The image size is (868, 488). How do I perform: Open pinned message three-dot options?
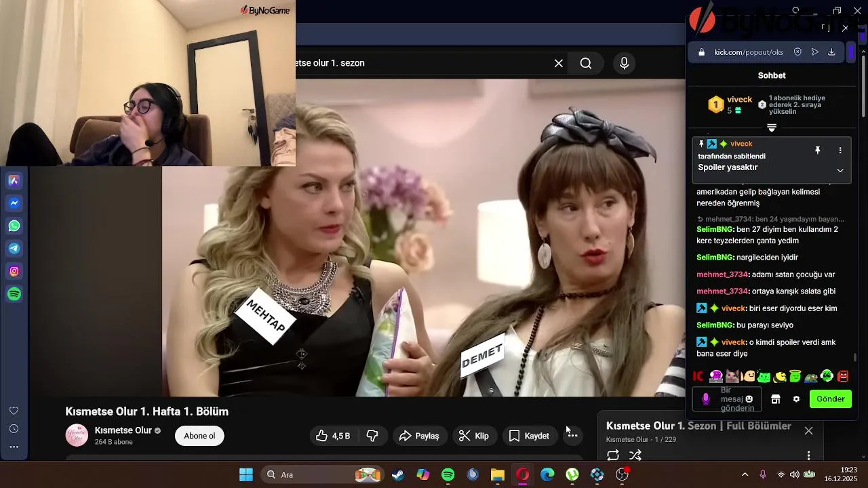pos(840,150)
